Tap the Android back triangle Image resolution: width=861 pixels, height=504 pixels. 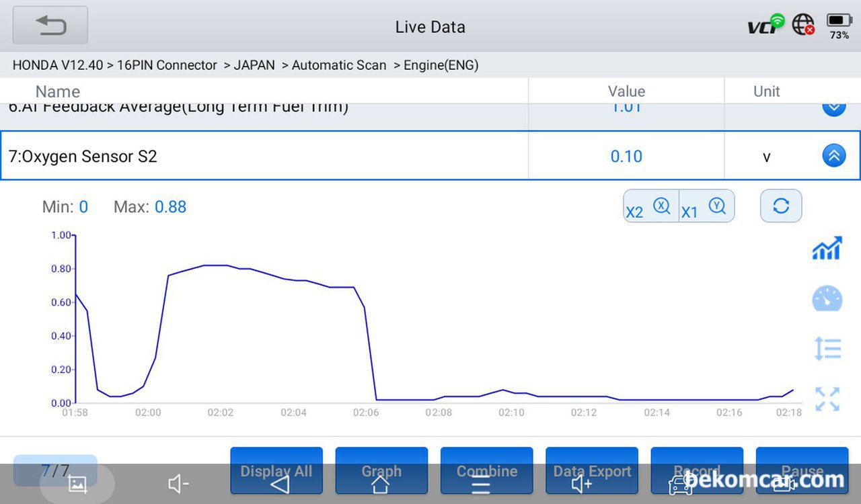(x=280, y=484)
